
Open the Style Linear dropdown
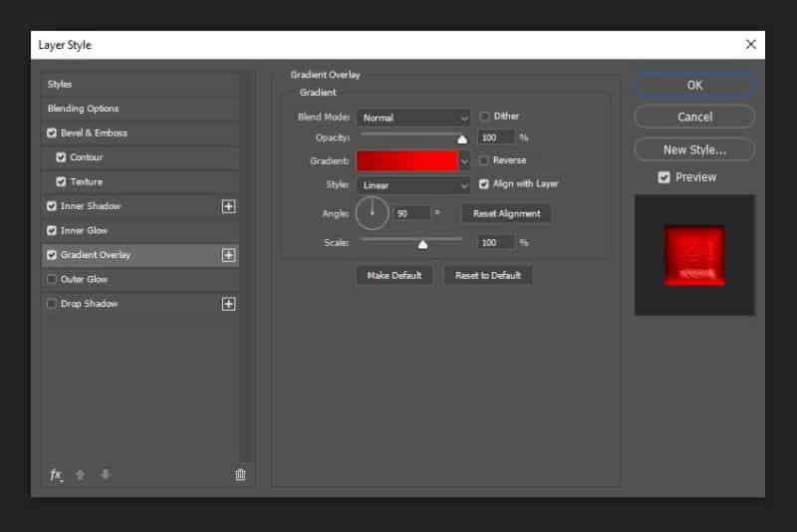coord(413,185)
